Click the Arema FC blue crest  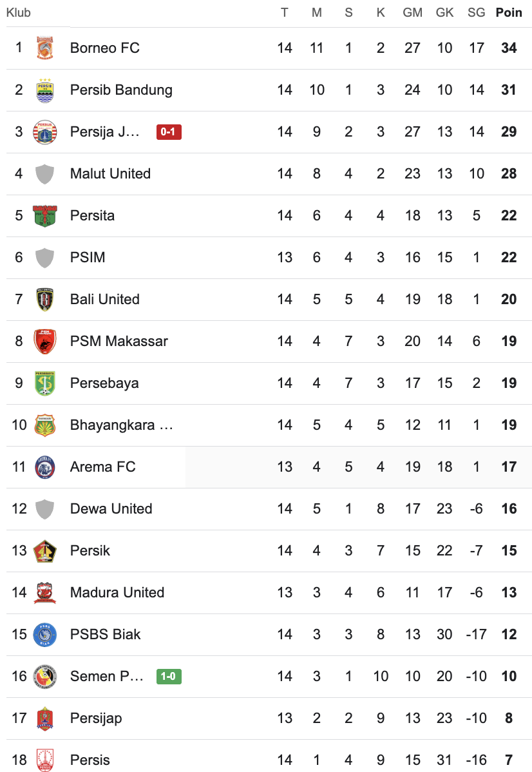click(x=44, y=467)
